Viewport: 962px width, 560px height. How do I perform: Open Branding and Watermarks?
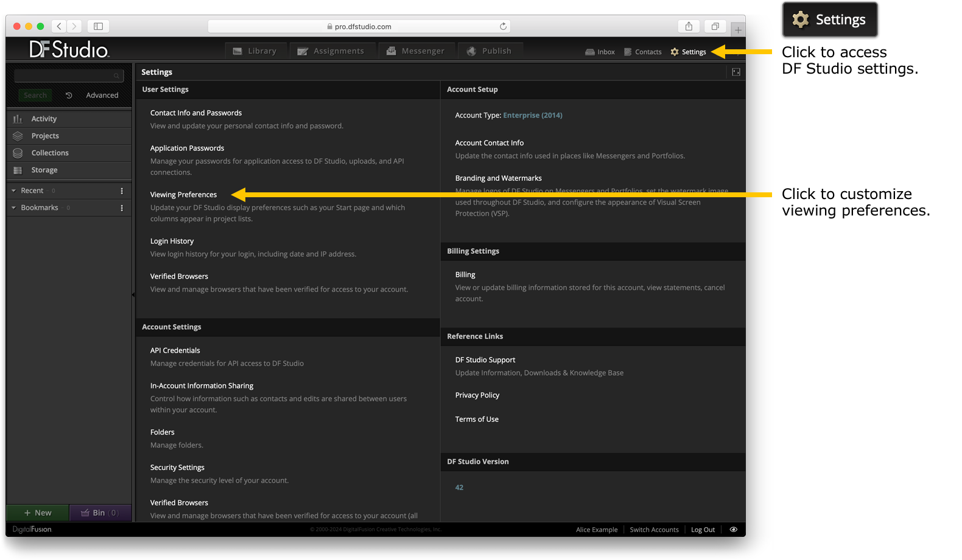point(499,178)
